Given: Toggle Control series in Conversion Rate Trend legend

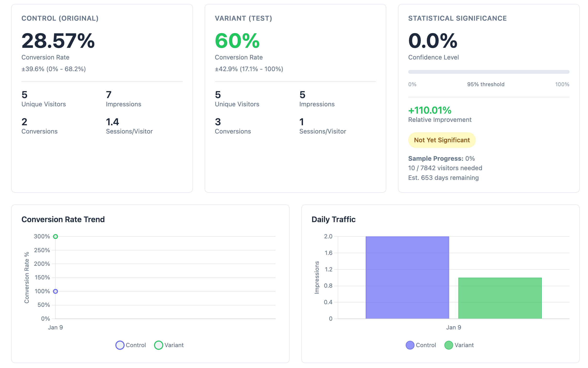Looking at the screenshot, I should tap(130, 345).
